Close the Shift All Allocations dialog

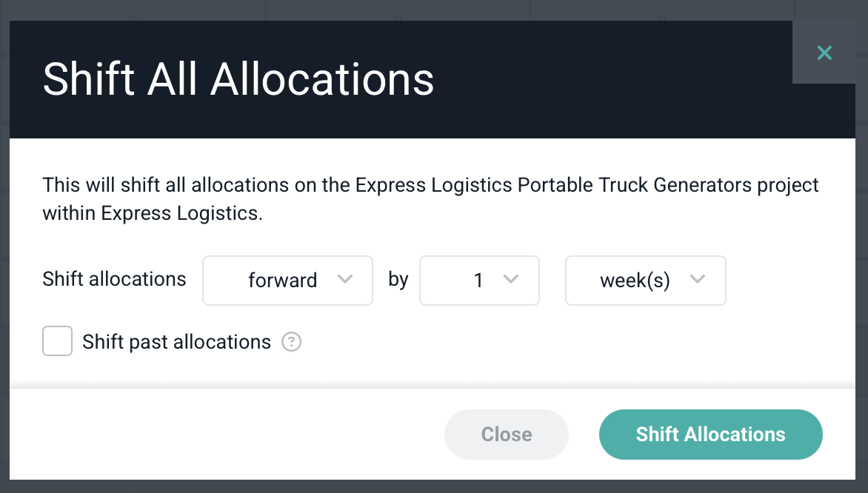point(824,53)
